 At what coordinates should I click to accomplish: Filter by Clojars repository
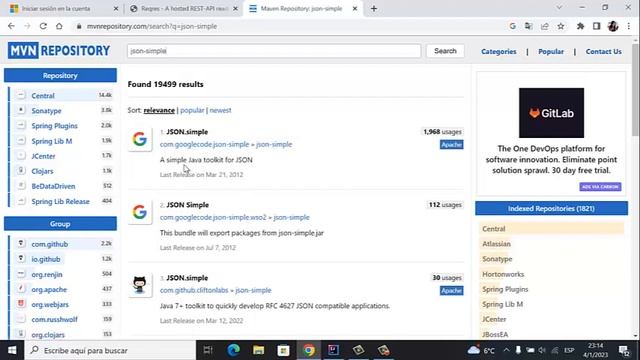(x=42, y=171)
